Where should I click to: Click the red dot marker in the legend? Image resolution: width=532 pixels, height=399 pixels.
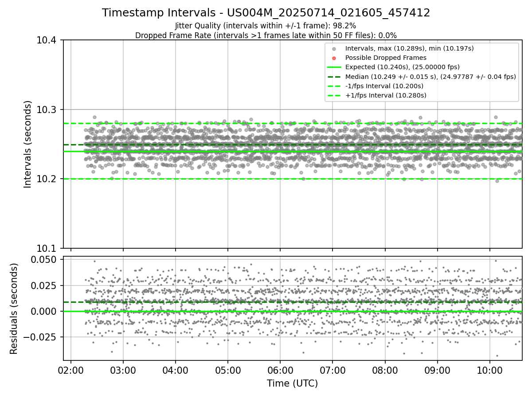click(334, 58)
